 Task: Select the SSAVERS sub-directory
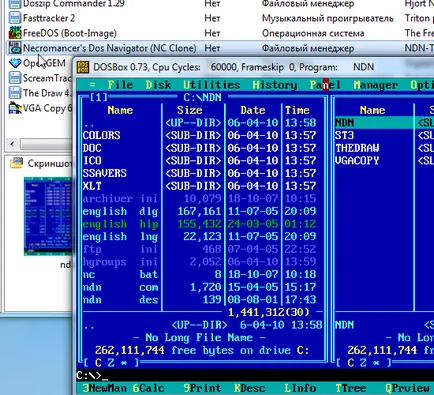(x=199, y=173)
